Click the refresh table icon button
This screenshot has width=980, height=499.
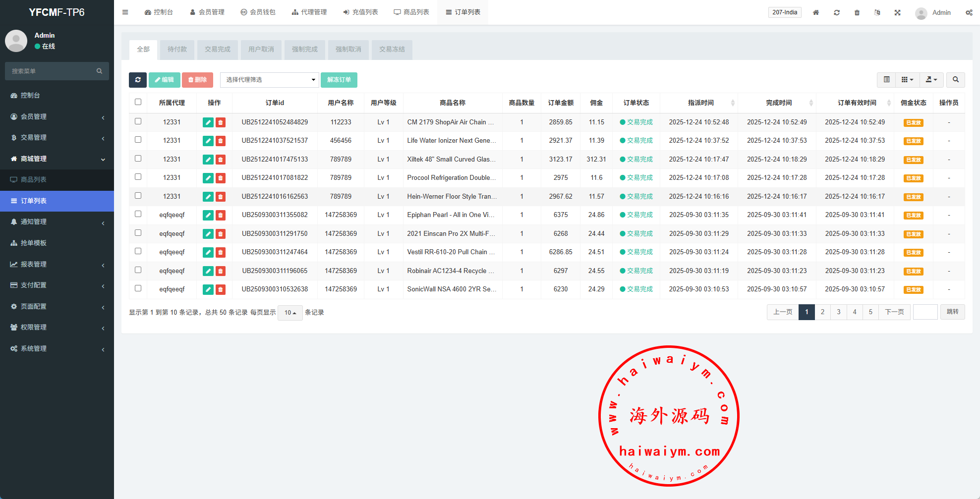(137, 80)
